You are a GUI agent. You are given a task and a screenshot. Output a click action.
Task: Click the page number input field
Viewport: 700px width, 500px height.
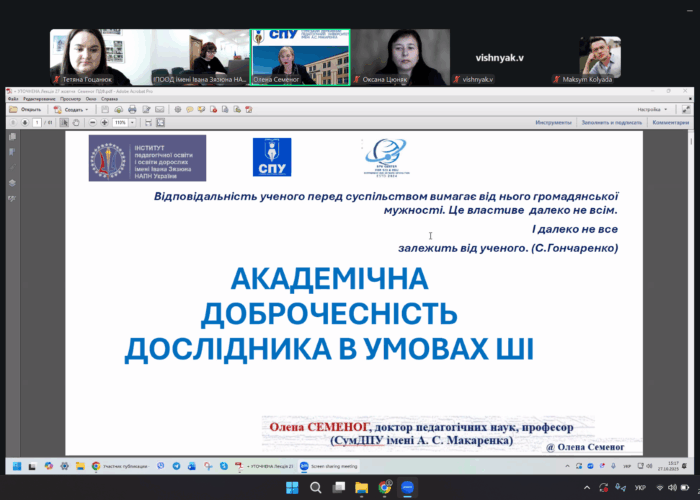click(36, 122)
